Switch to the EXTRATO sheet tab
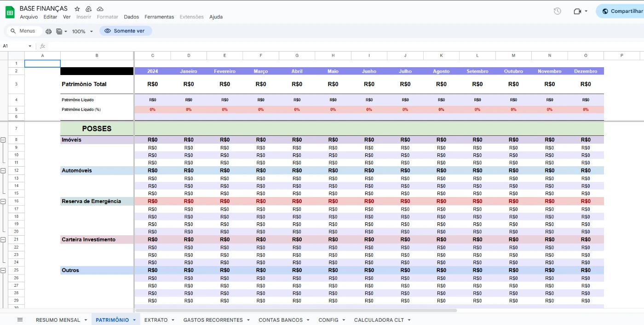The width and height of the screenshot is (644, 325). 156,320
